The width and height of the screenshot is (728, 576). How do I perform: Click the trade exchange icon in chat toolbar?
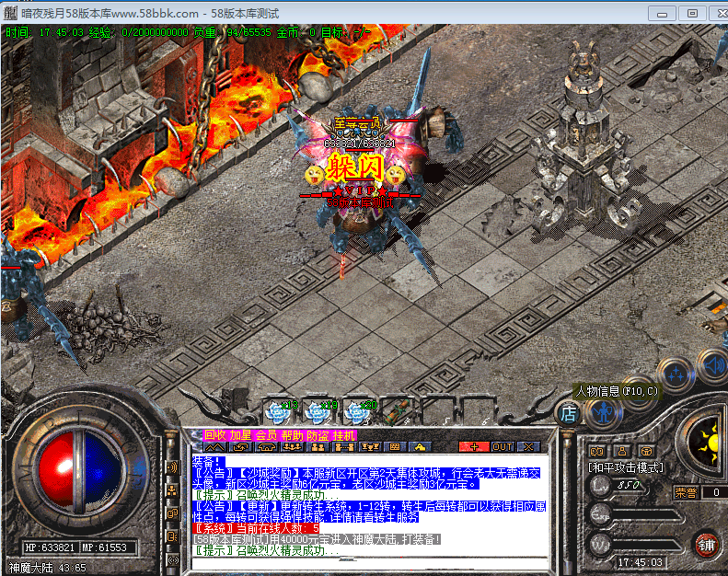[240, 447]
